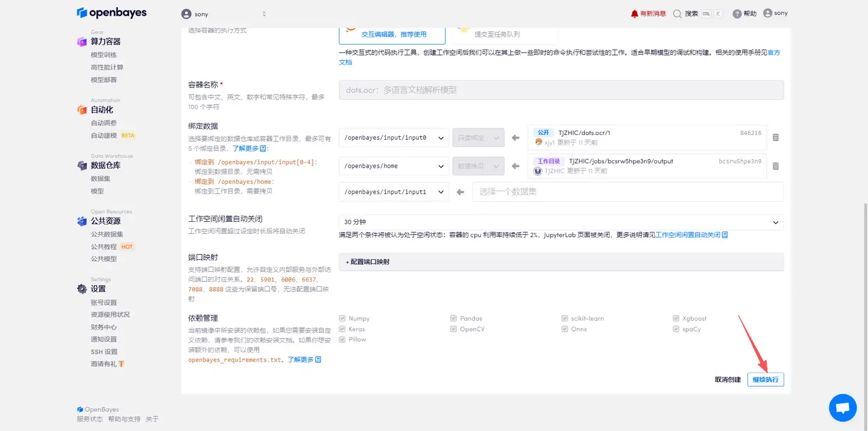Click the 帮助 question mark icon
Viewport: 868px width, 431px height.
[737, 14]
